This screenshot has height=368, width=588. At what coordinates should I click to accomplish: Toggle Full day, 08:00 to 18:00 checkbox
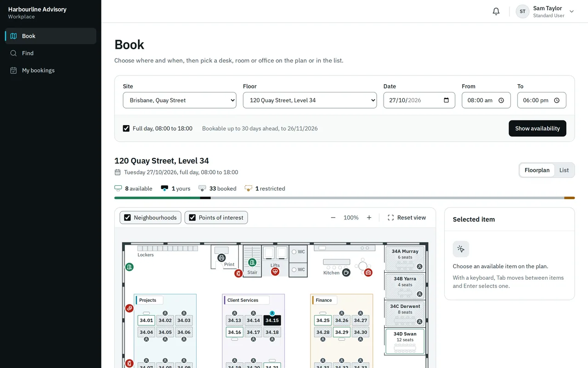tap(126, 128)
